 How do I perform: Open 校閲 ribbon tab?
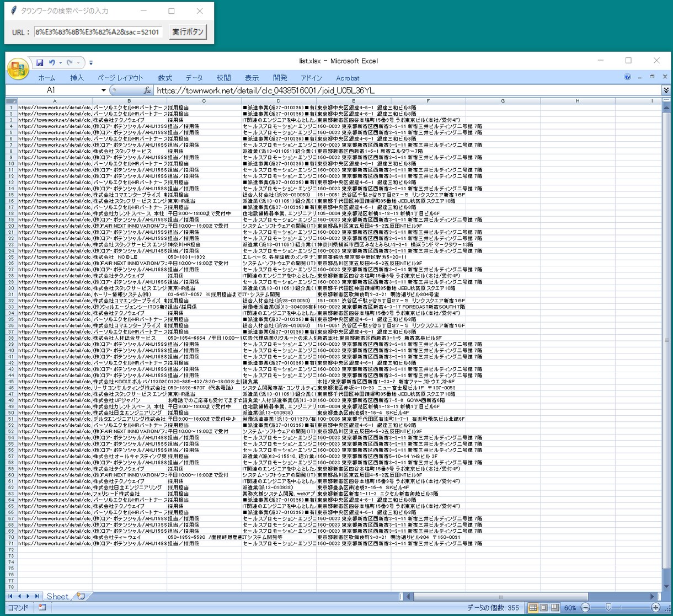pyautogui.click(x=223, y=78)
